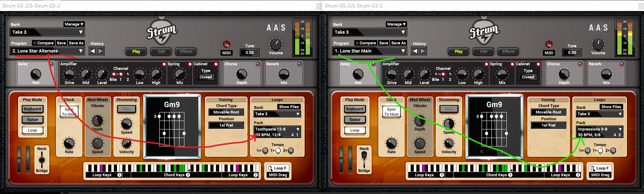Click Movable-Root chord type in right window
Image resolution: width=644 pixels, height=194 pixels.
[548, 112]
